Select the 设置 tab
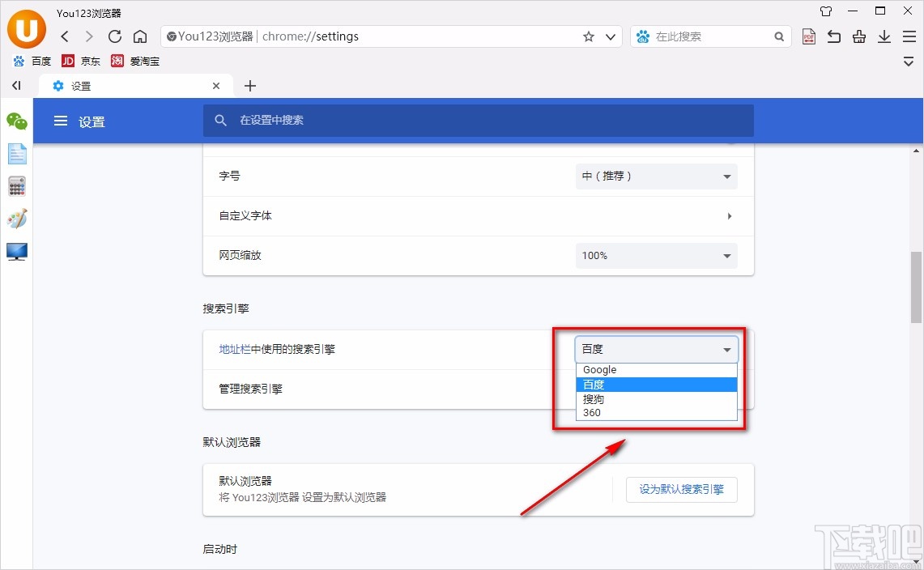Image resolution: width=924 pixels, height=570 pixels. tap(135, 86)
